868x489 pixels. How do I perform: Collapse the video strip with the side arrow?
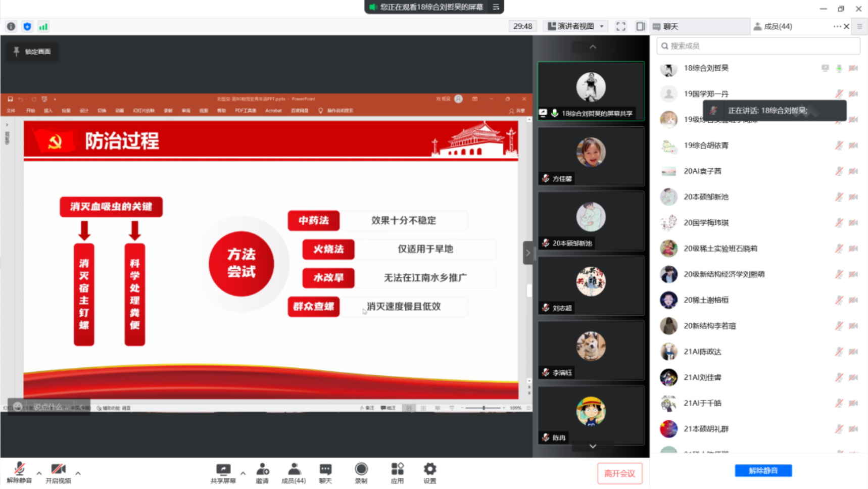coord(528,253)
